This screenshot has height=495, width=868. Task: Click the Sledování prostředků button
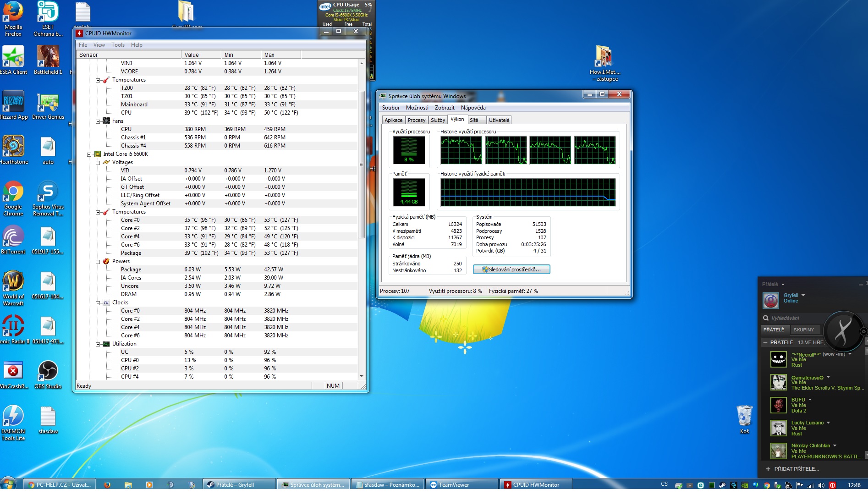coord(511,269)
